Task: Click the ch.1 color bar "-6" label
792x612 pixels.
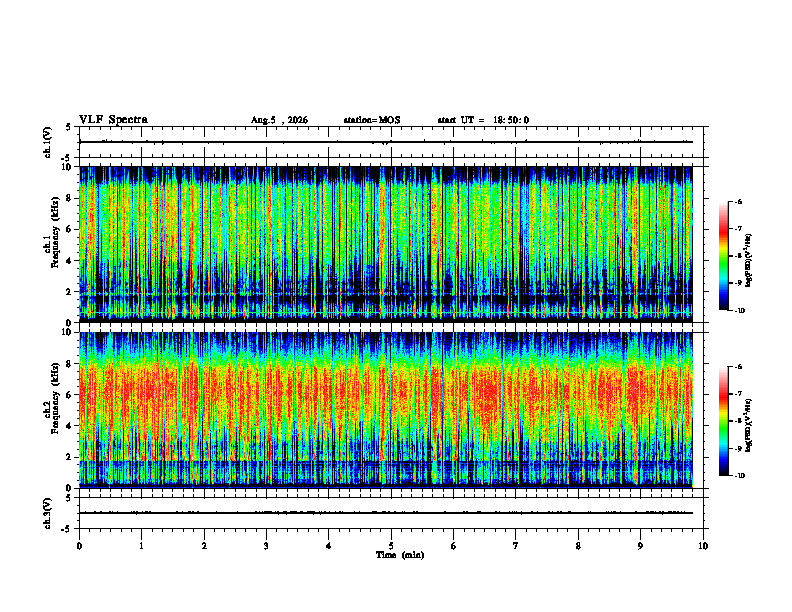Action: pos(738,202)
